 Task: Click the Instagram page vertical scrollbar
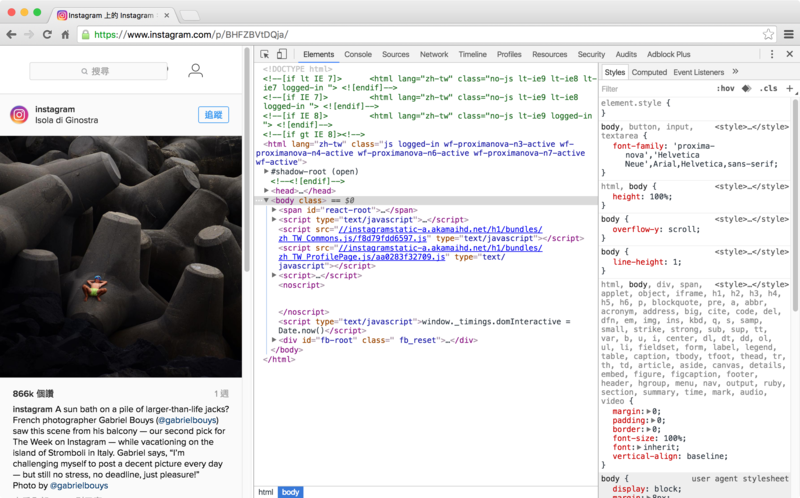247,158
